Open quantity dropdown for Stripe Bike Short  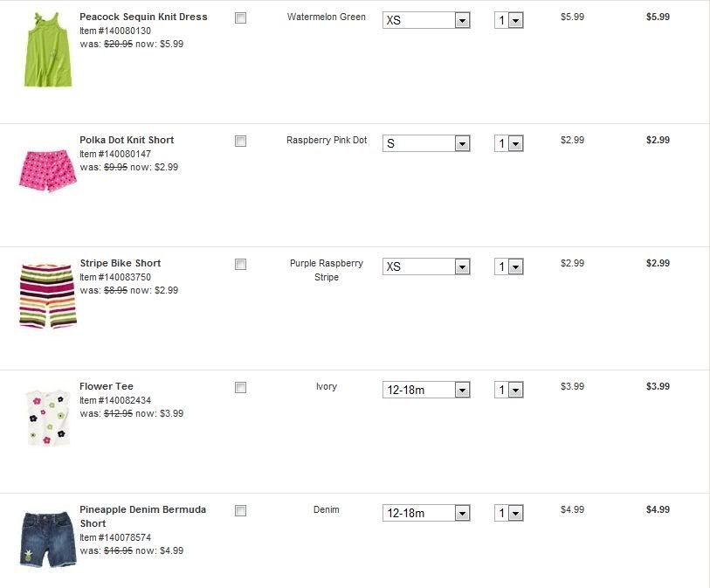click(x=508, y=266)
